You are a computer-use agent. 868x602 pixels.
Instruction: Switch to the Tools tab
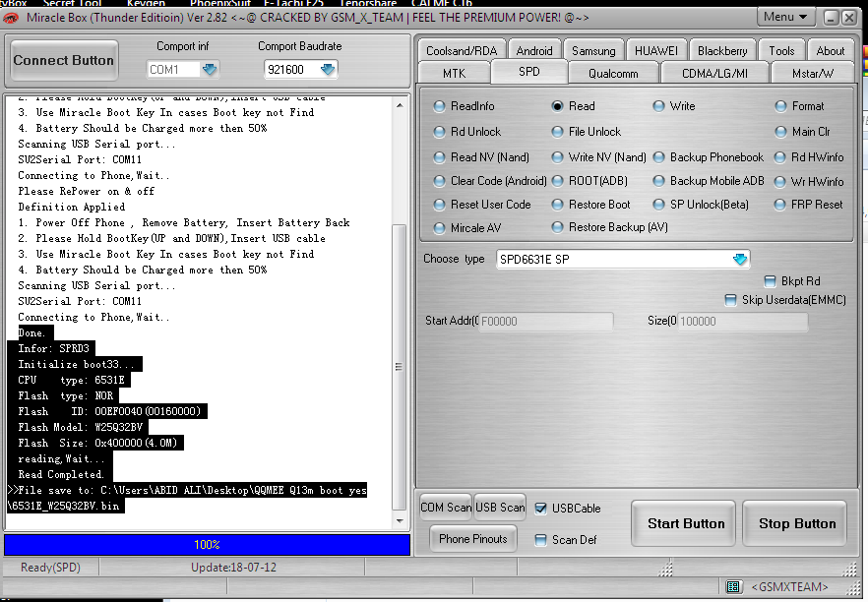[781, 50]
